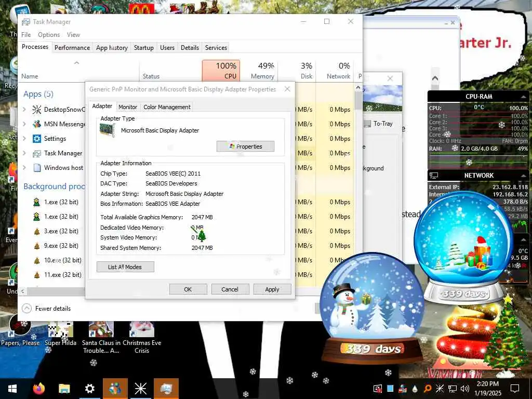Select the Windows host process icon
The width and height of the screenshot is (532, 399).
coord(37,168)
